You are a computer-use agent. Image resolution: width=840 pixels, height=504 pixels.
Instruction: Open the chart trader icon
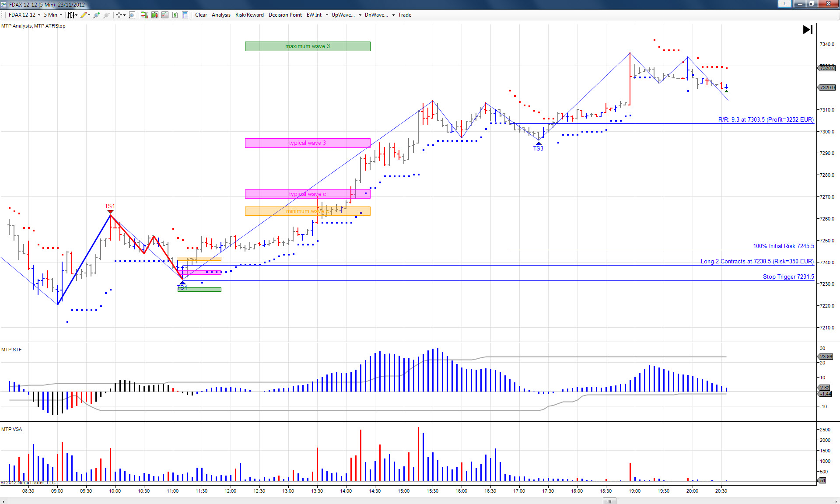click(x=144, y=15)
